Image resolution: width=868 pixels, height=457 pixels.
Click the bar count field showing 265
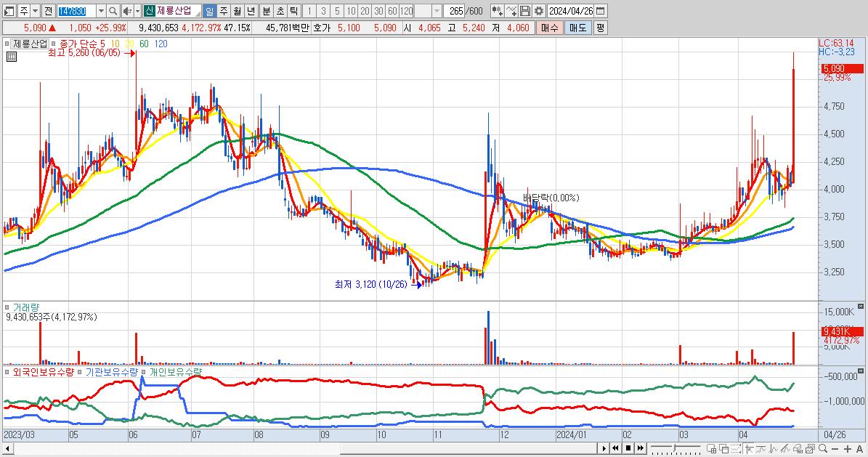[x=455, y=10]
